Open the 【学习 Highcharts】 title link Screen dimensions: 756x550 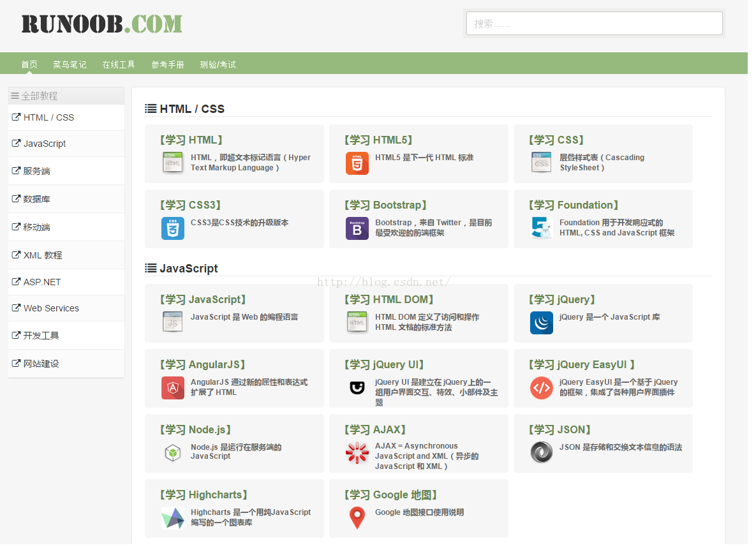click(206, 500)
